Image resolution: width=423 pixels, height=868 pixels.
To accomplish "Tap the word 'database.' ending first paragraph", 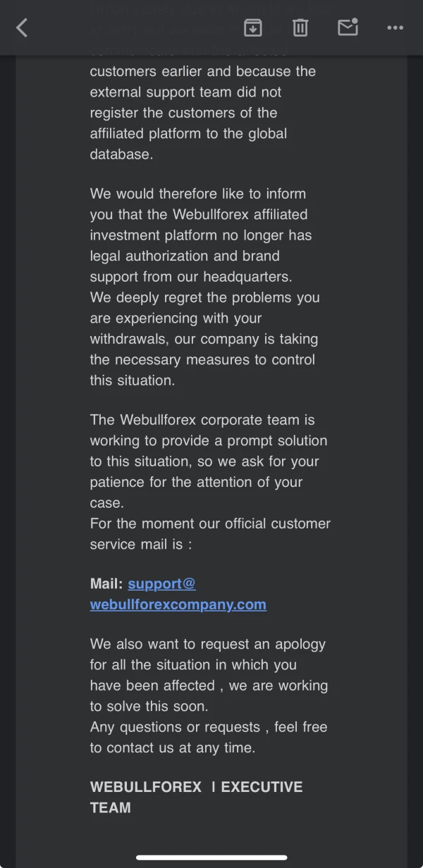I will click(121, 154).
